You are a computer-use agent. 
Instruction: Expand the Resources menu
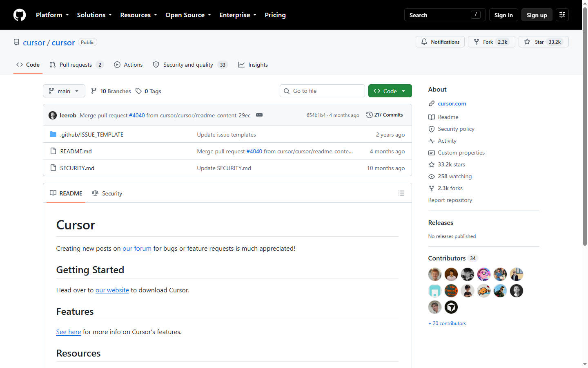point(138,15)
